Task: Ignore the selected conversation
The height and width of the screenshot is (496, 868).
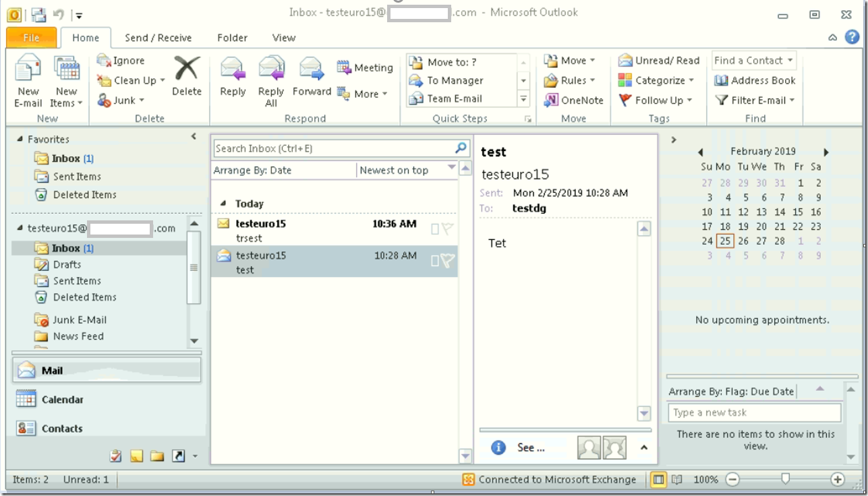Action: coord(121,61)
